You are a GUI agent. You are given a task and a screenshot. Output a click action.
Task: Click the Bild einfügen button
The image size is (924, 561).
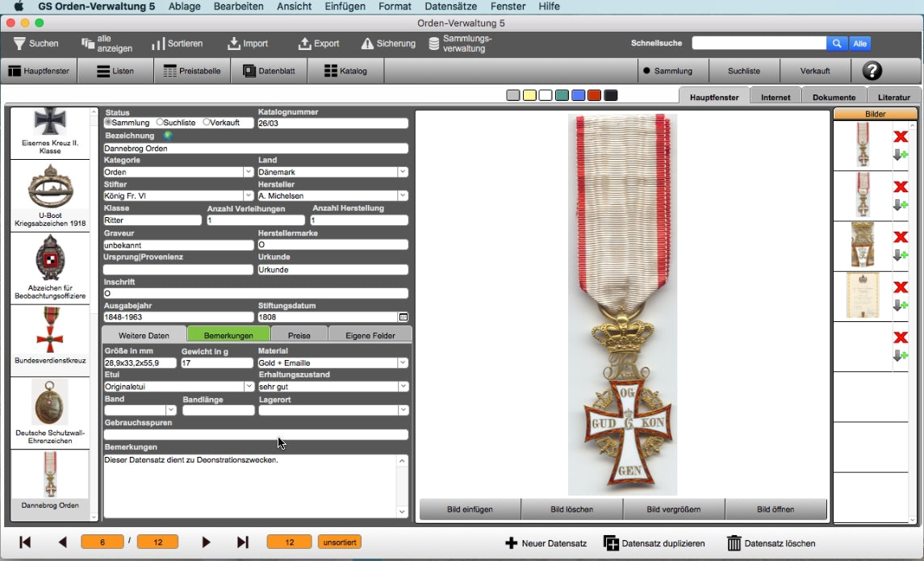click(x=470, y=509)
